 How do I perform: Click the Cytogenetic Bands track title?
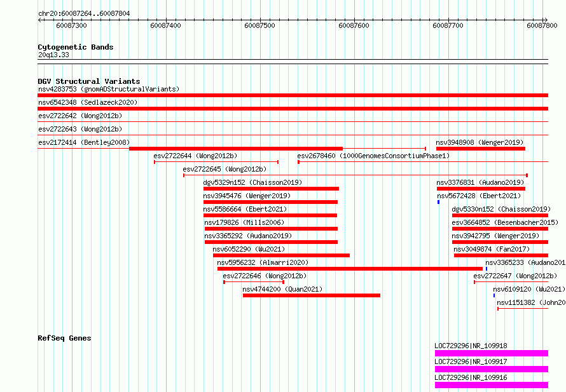(76, 47)
